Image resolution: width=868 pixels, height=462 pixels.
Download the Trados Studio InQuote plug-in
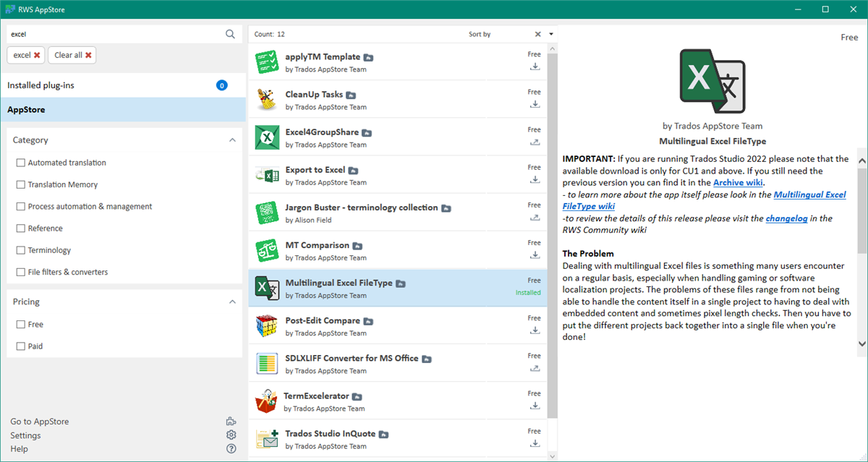coord(535,442)
